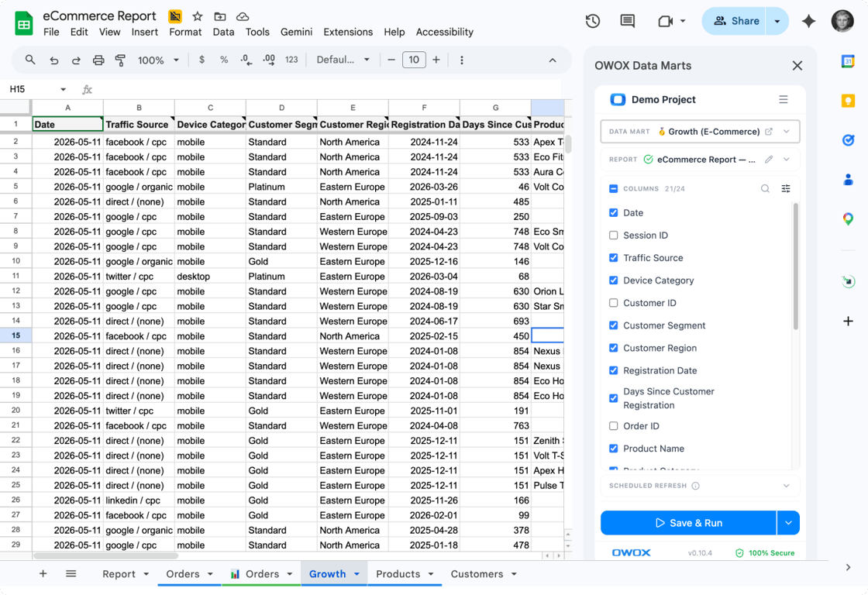Add a new sheet
Screen dimensions: 868x595
43,574
